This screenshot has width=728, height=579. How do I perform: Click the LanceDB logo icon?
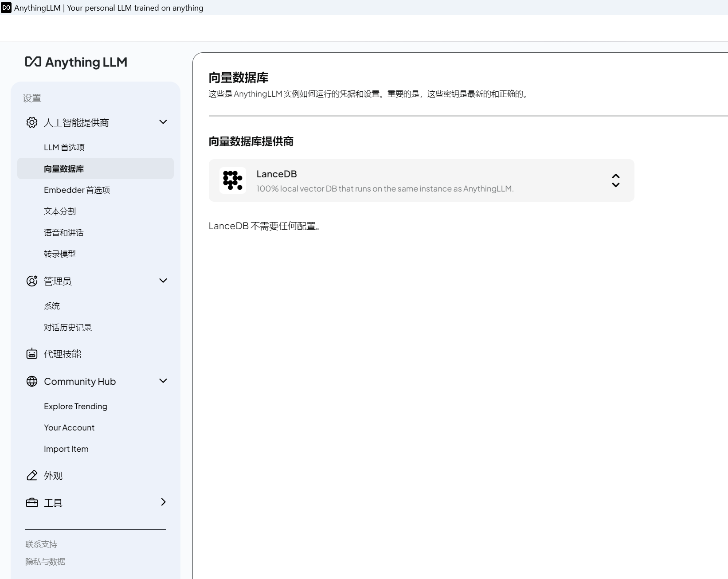[233, 180]
